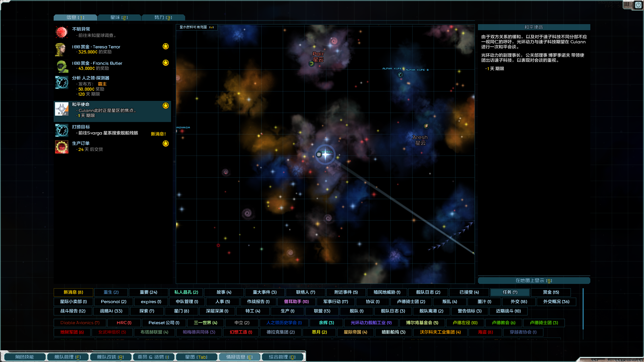Image resolution: width=644 pixels, height=362 pixels.
Task: Toggle the importance star on the 生产订单 entry
Action: [x=166, y=143]
